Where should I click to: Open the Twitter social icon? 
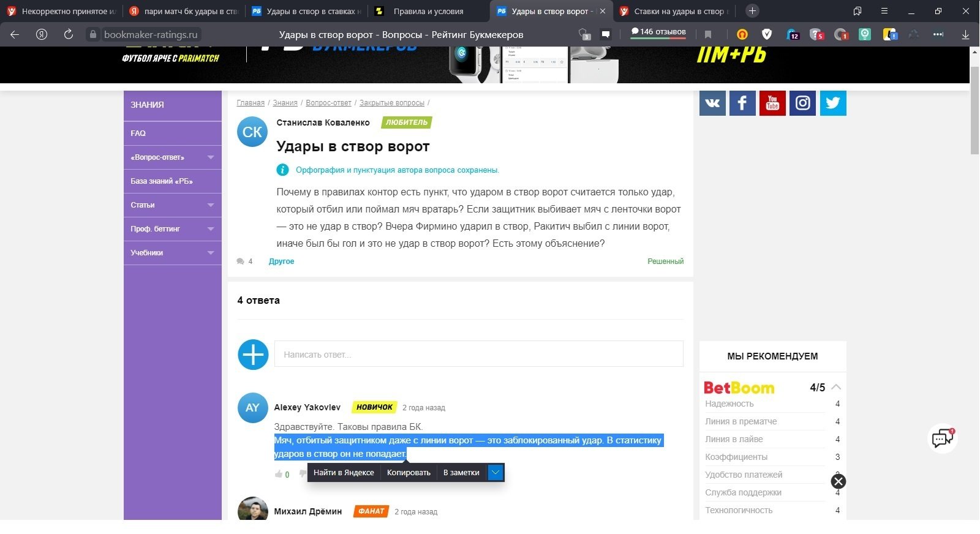pyautogui.click(x=833, y=103)
